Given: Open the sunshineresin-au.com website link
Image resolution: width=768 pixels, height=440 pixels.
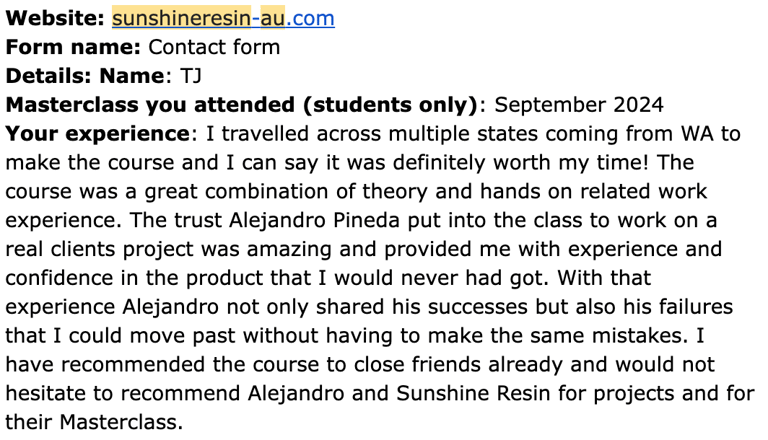Looking at the screenshot, I should 223,19.
